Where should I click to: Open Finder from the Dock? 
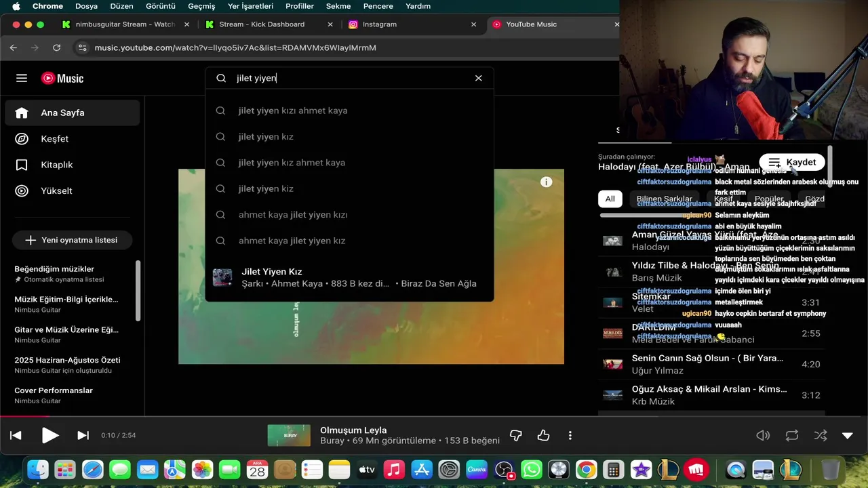pos(38,469)
